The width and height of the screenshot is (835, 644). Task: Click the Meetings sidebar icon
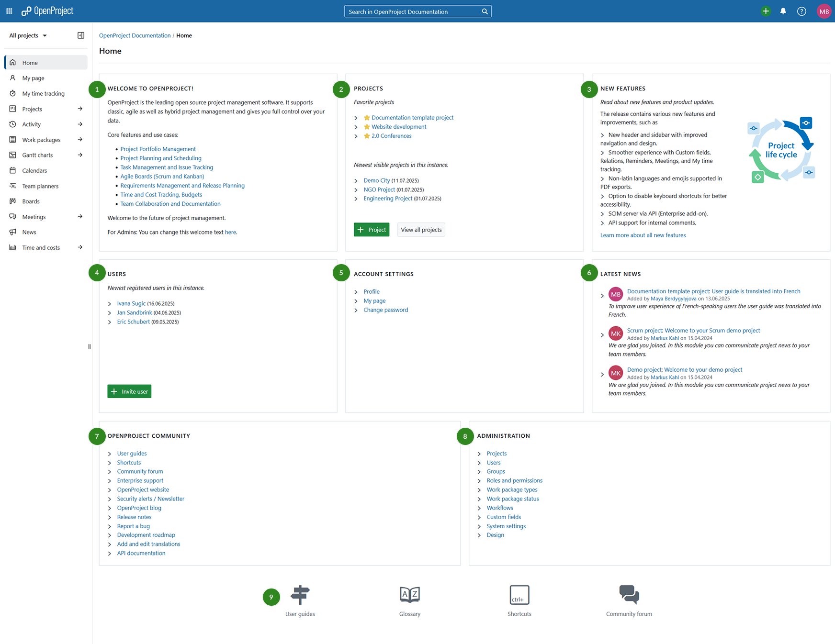13,217
